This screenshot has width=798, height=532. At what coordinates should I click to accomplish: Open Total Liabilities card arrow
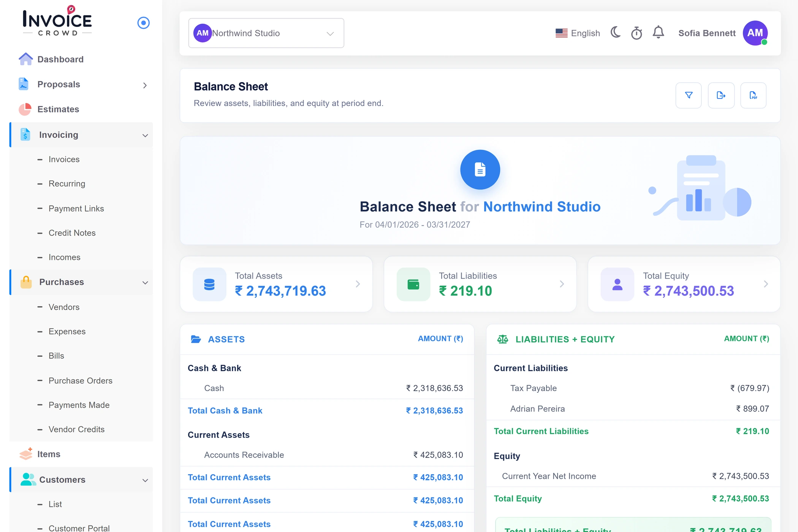coord(562,284)
